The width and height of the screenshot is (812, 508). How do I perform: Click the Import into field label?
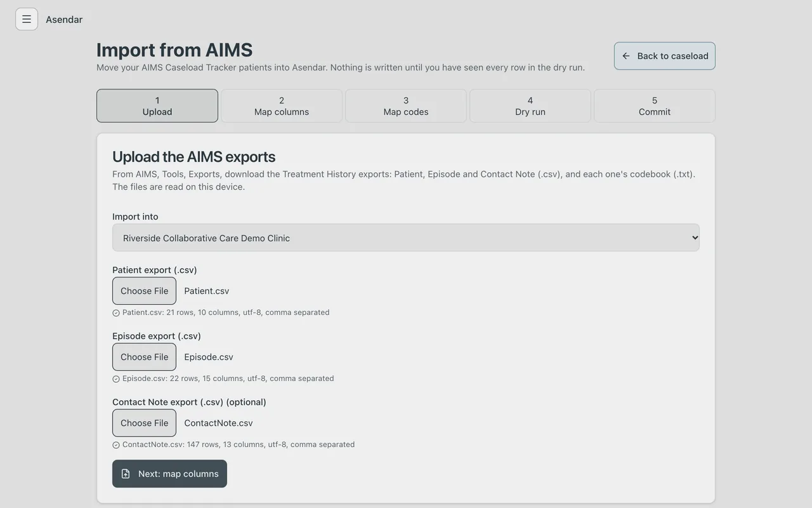(x=135, y=217)
